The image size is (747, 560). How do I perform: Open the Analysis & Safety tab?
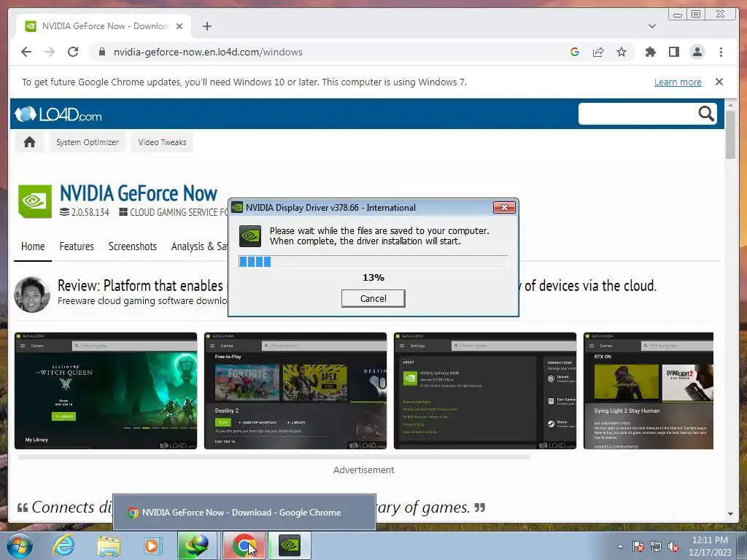tap(199, 246)
